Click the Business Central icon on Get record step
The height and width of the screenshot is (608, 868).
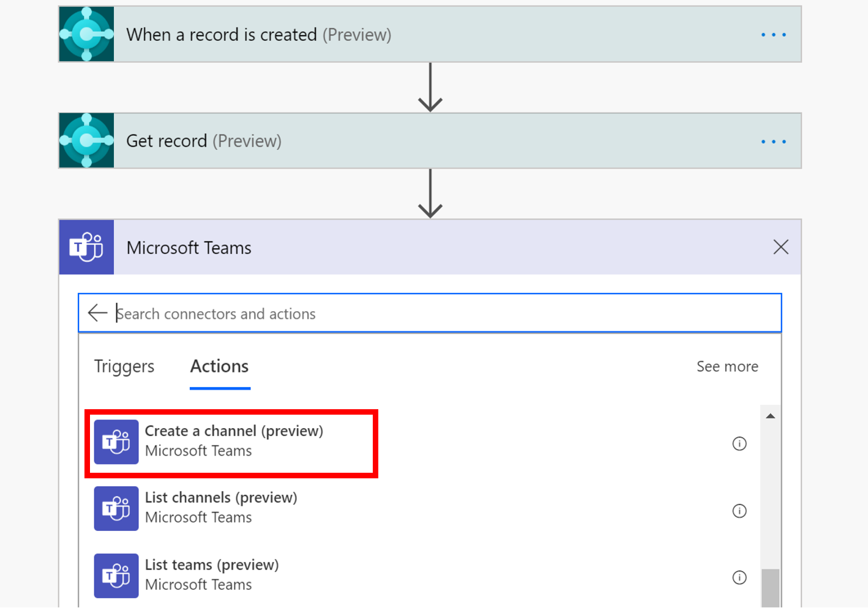click(x=86, y=141)
